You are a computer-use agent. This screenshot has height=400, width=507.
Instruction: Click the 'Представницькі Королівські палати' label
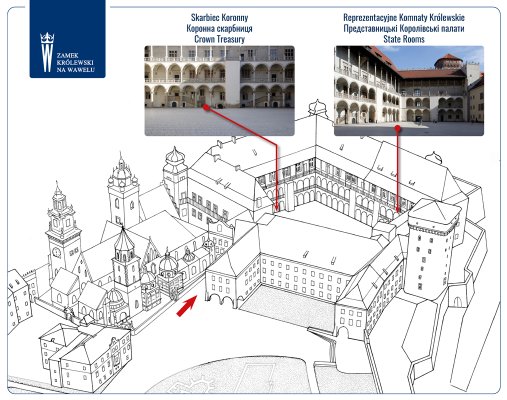tap(404, 28)
